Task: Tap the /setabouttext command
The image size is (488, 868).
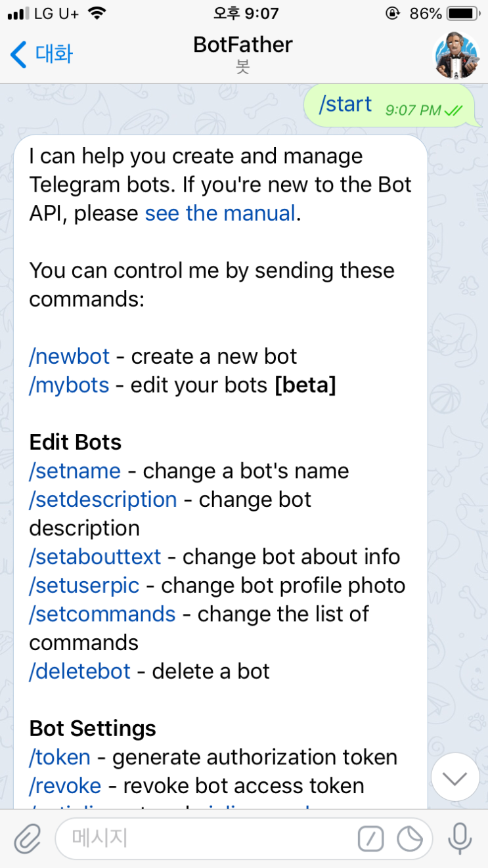Action: tap(95, 556)
